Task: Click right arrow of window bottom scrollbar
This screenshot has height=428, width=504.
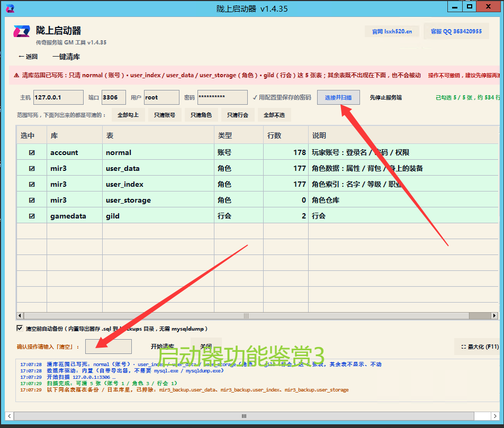Action: point(495,416)
